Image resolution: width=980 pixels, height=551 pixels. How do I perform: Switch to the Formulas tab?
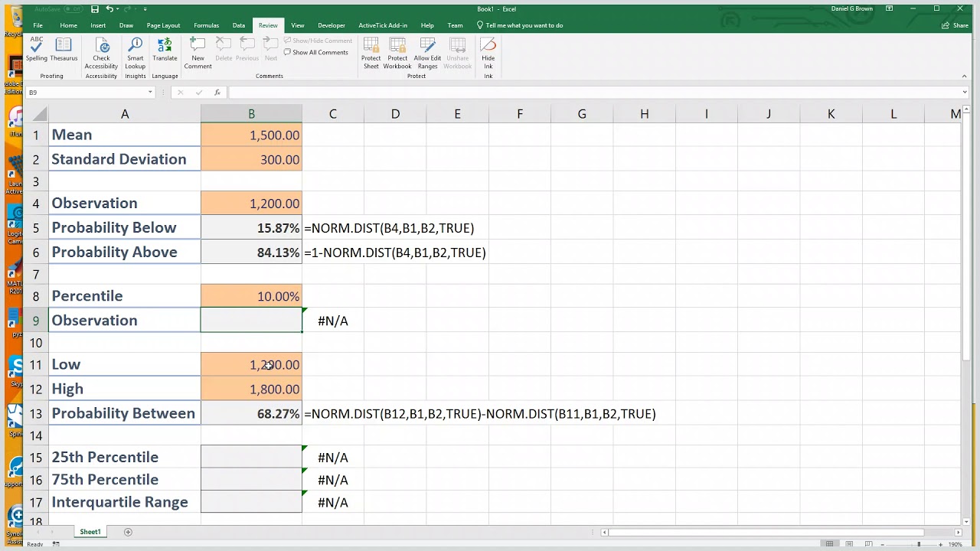(206, 25)
